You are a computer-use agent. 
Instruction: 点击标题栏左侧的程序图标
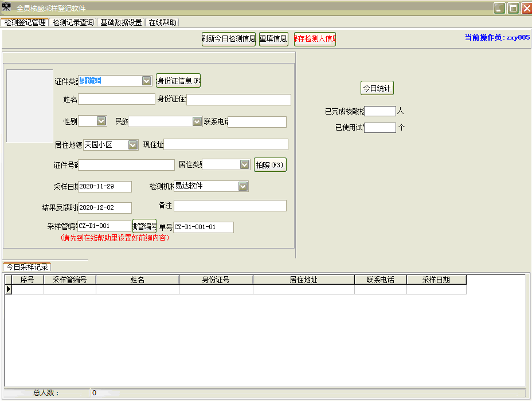pos(7,8)
